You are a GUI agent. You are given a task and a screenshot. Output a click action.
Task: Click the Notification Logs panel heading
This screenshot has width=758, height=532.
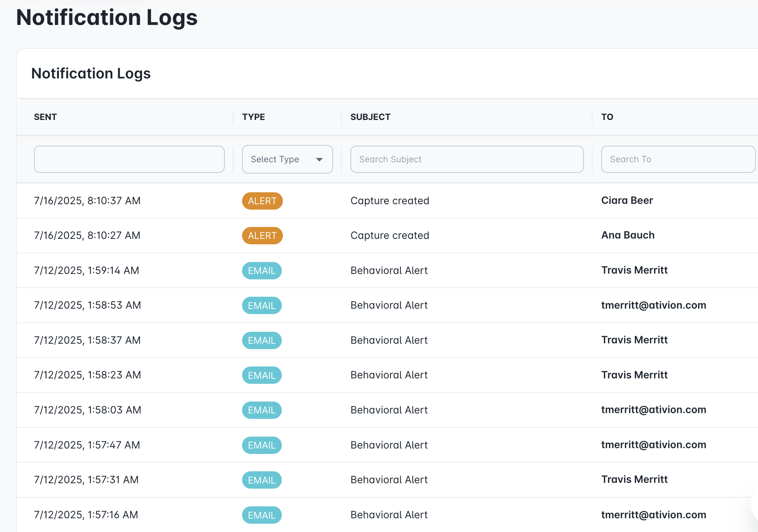(91, 73)
